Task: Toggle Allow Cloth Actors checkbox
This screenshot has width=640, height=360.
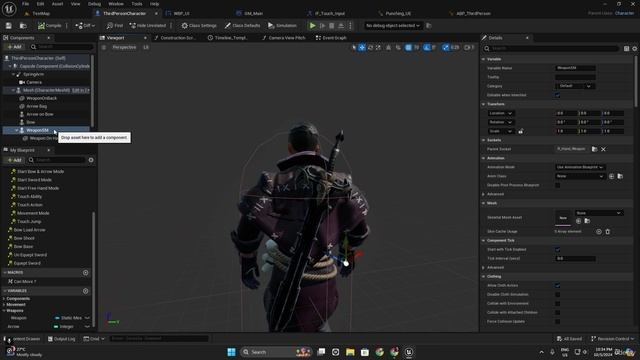Action: (x=558, y=286)
